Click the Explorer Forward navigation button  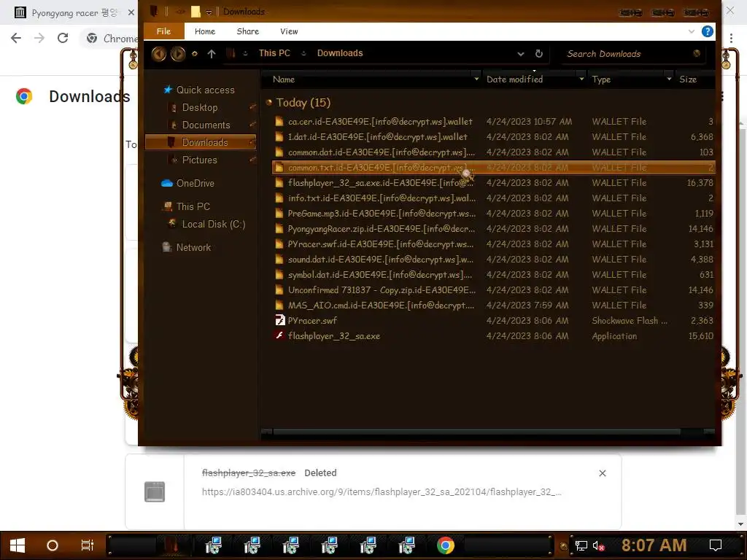point(178,53)
